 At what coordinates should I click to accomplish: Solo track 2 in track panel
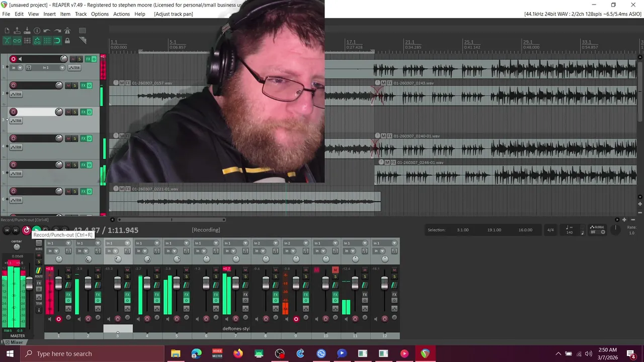pyautogui.click(x=75, y=85)
